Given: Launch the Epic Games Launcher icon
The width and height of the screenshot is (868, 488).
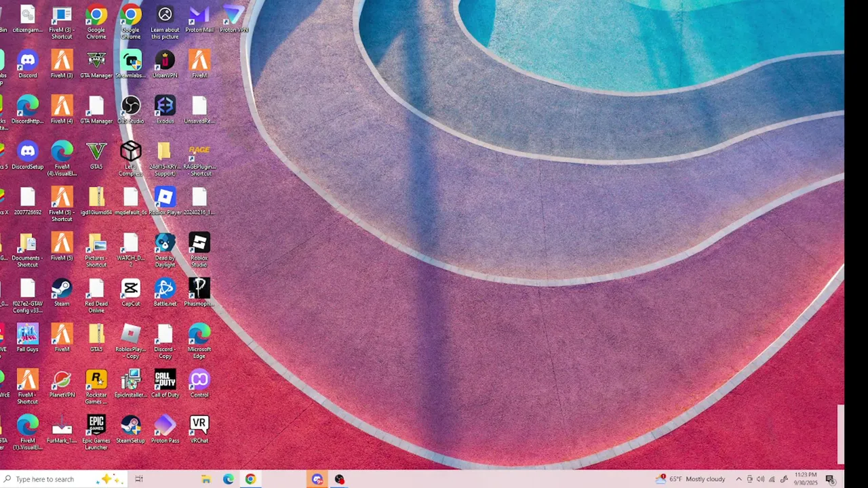Looking at the screenshot, I should coord(96,432).
